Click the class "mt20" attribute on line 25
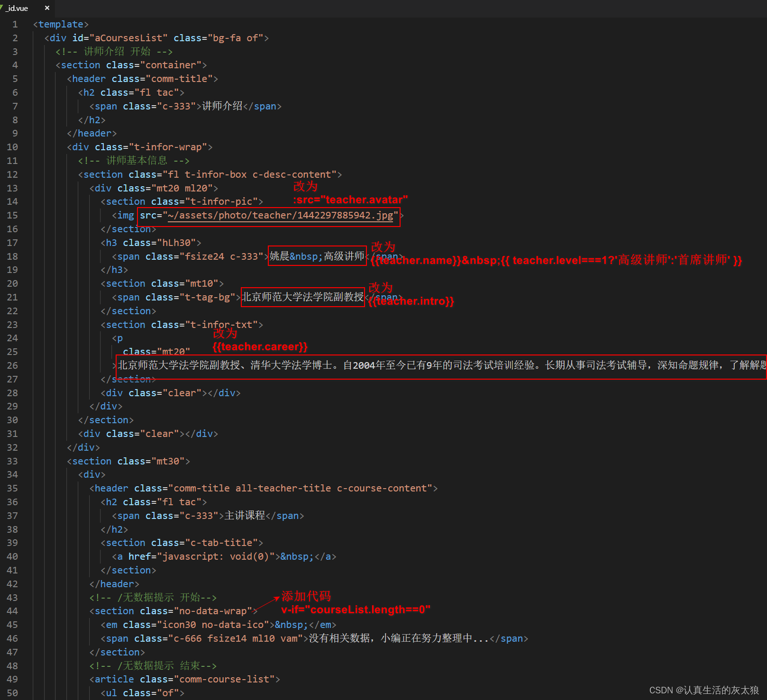 [x=156, y=352]
